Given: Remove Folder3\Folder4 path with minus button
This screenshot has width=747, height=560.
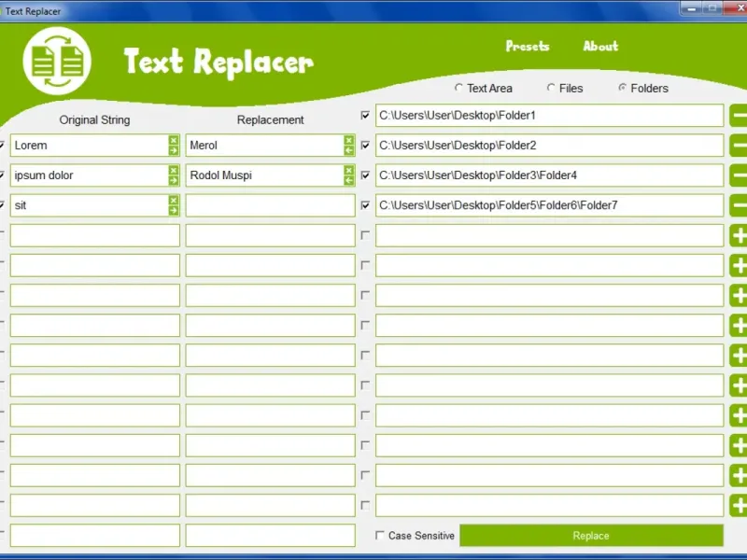Looking at the screenshot, I should pos(739,175).
